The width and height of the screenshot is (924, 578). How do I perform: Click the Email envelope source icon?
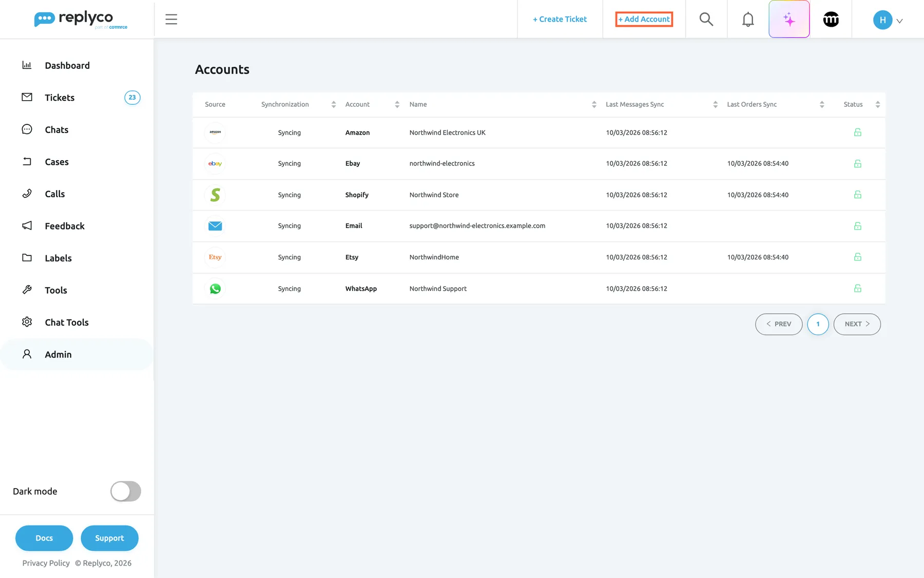[215, 226]
